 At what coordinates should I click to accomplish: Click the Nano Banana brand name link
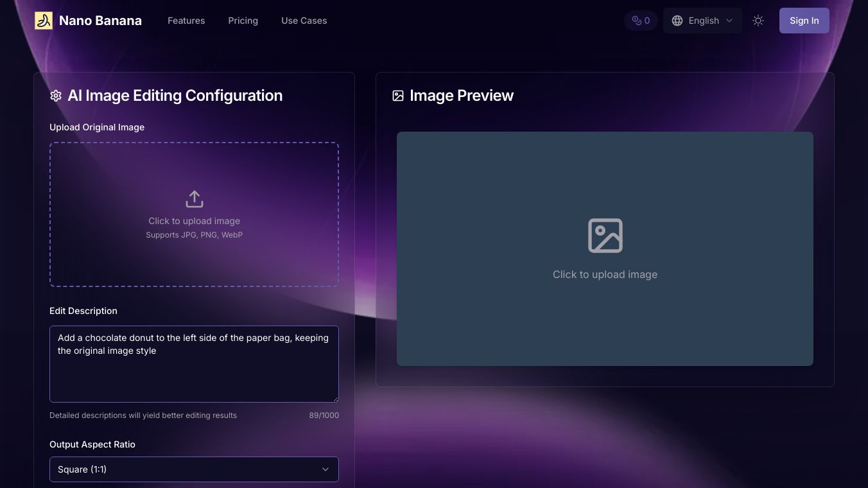point(100,21)
